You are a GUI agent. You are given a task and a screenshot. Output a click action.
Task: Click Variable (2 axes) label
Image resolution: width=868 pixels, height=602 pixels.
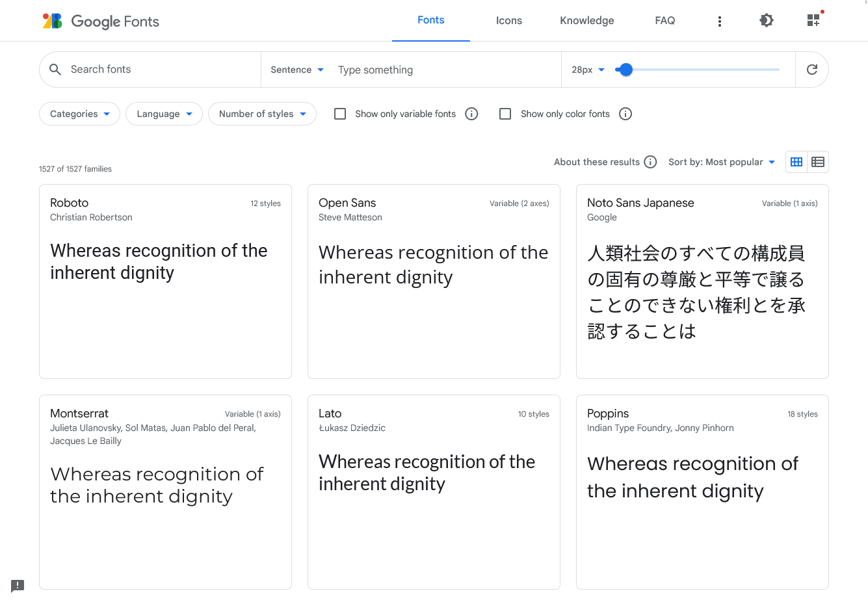tap(519, 203)
